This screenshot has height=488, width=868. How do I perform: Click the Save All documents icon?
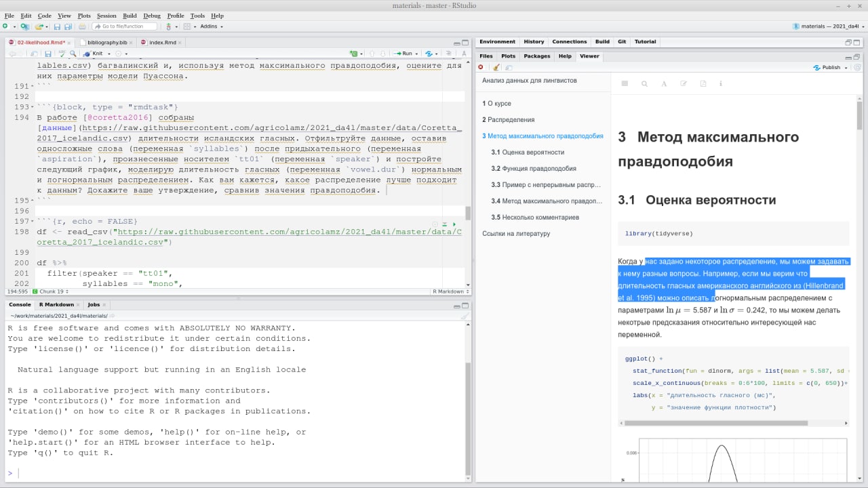68,26
